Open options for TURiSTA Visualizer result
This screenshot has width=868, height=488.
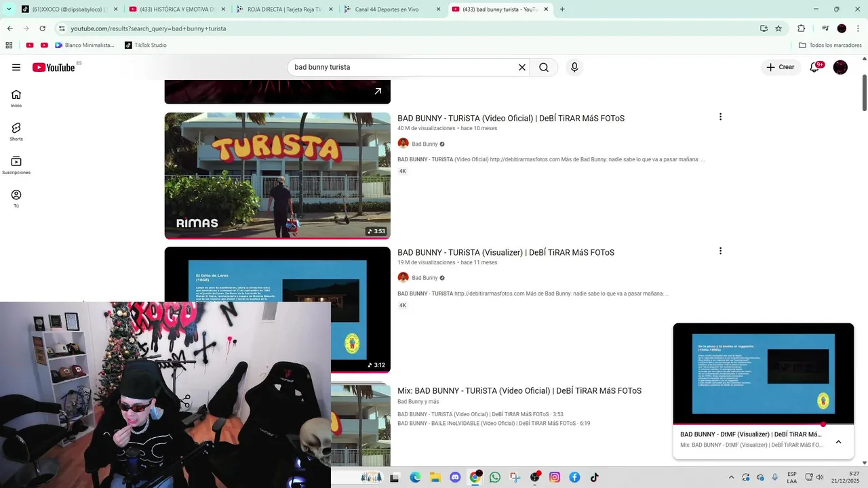point(720,251)
